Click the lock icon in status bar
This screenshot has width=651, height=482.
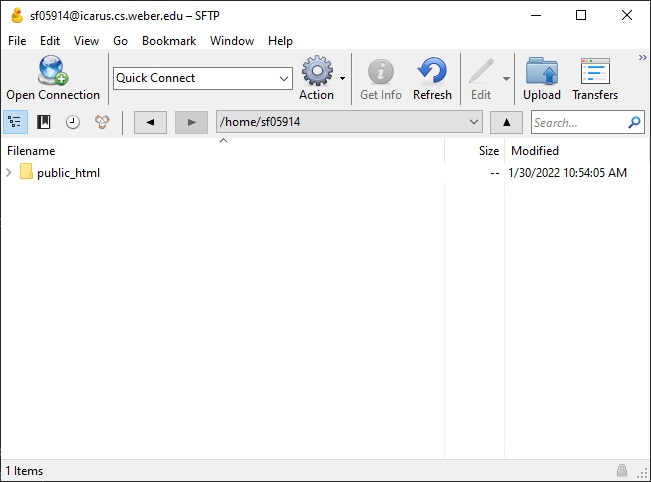click(x=622, y=470)
